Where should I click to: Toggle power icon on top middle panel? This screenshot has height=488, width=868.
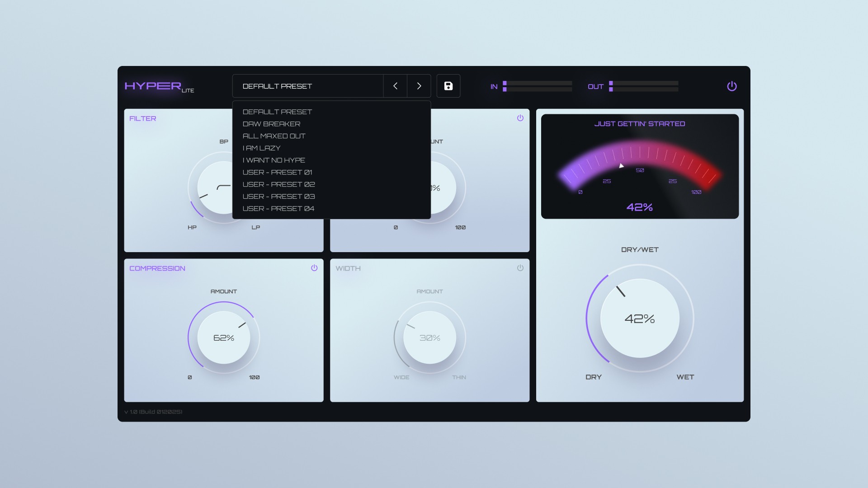[520, 118]
